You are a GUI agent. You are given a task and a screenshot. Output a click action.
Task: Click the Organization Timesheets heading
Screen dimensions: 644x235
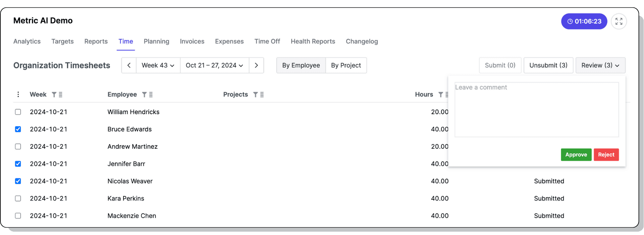click(x=62, y=65)
